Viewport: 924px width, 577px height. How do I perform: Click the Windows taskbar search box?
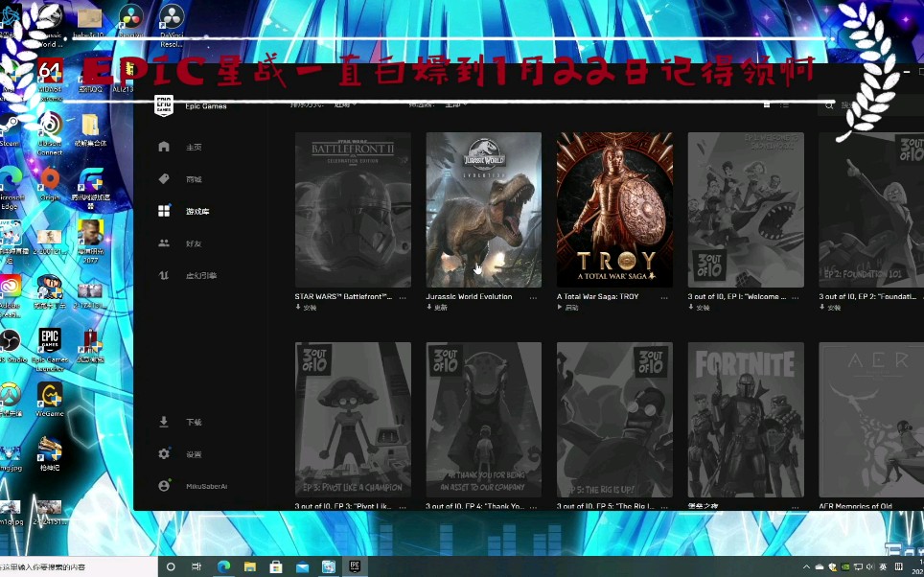(79, 567)
